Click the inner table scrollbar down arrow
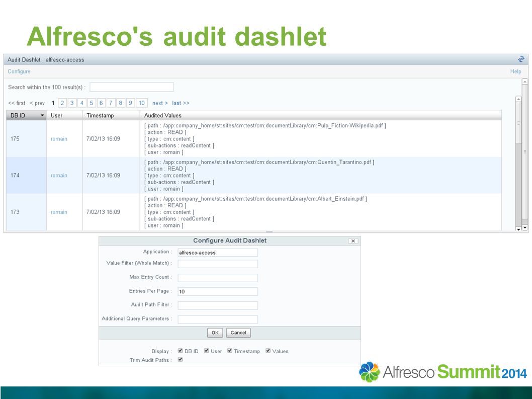532x399 pixels. coord(518,229)
